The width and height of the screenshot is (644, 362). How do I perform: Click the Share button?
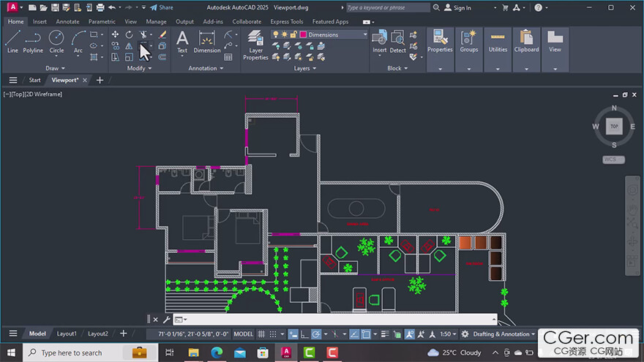[162, 7]
